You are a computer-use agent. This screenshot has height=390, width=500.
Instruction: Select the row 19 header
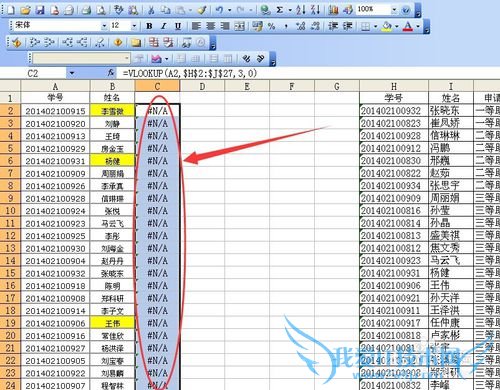click(10, 323)
